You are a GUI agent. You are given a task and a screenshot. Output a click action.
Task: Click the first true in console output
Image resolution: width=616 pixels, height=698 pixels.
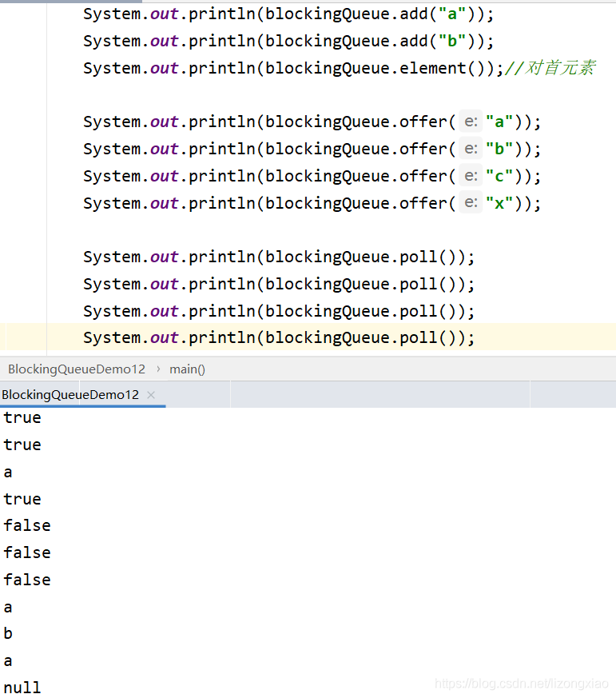pyautogui.click(x=22, y=417)
